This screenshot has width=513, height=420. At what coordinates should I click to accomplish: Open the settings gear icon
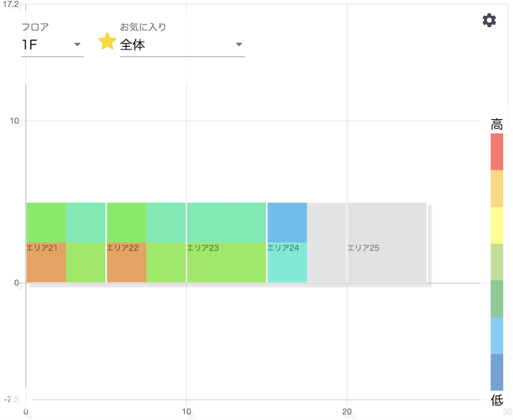[x=489, y=21]
